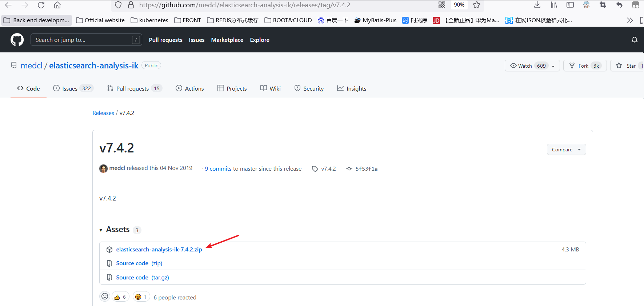Click the tag icon next to v7.4.2
This screenshot has width=644, height=306.
click(315, 169)
